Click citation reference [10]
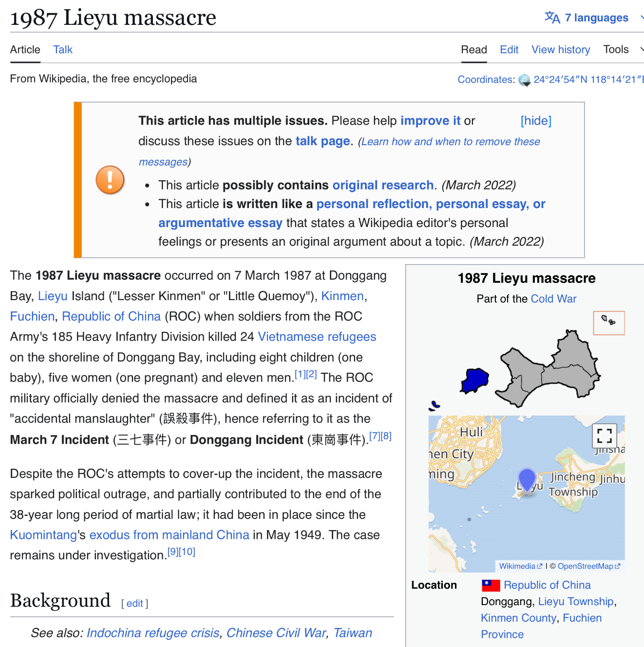 tap(187, 552)
